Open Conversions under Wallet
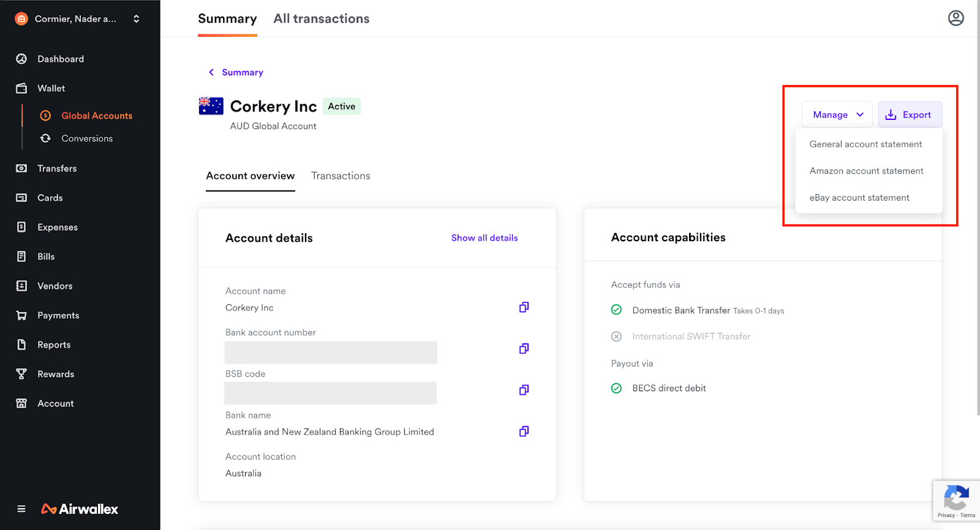This screenshot has width=980, height=530. click(87, 138)
